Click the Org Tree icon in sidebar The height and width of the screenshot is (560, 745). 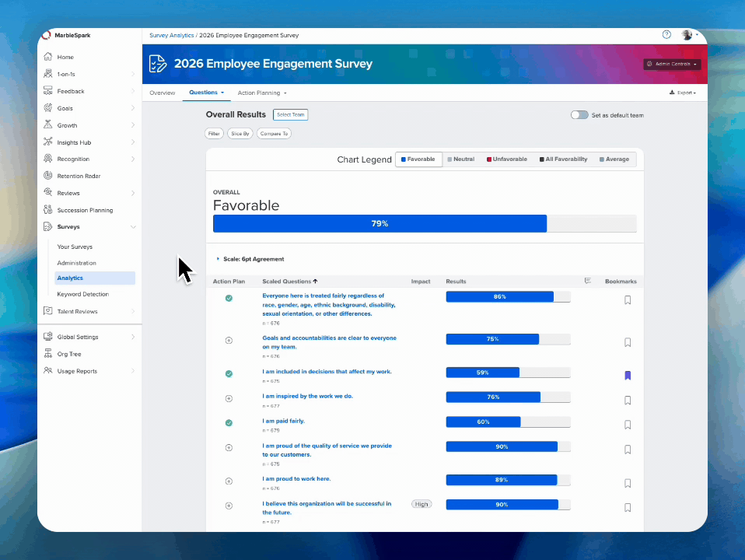[x=48, y=354]
